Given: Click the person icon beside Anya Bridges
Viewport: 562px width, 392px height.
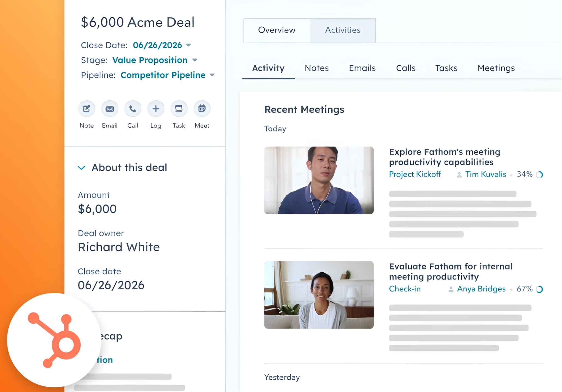Looking at the screenshot, I should click(x=451, y=289).
